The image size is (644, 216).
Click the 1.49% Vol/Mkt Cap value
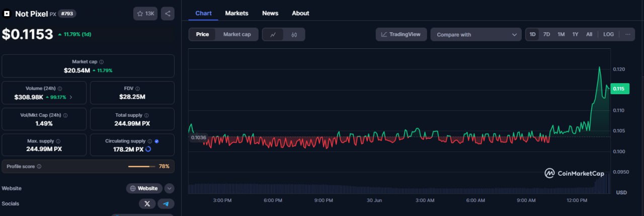pyautogui.click(x=44, y=123)
